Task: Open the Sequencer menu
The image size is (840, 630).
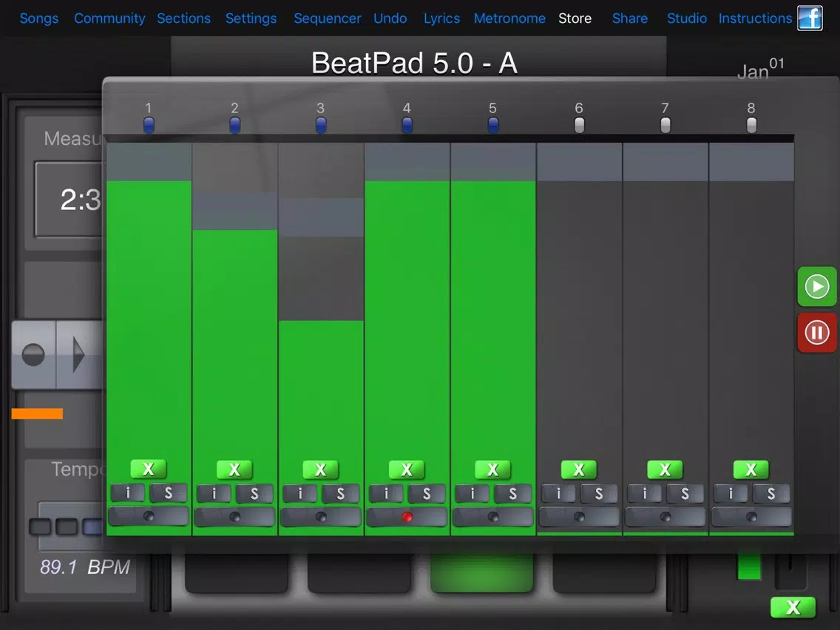Action: (x=327, y=18)
